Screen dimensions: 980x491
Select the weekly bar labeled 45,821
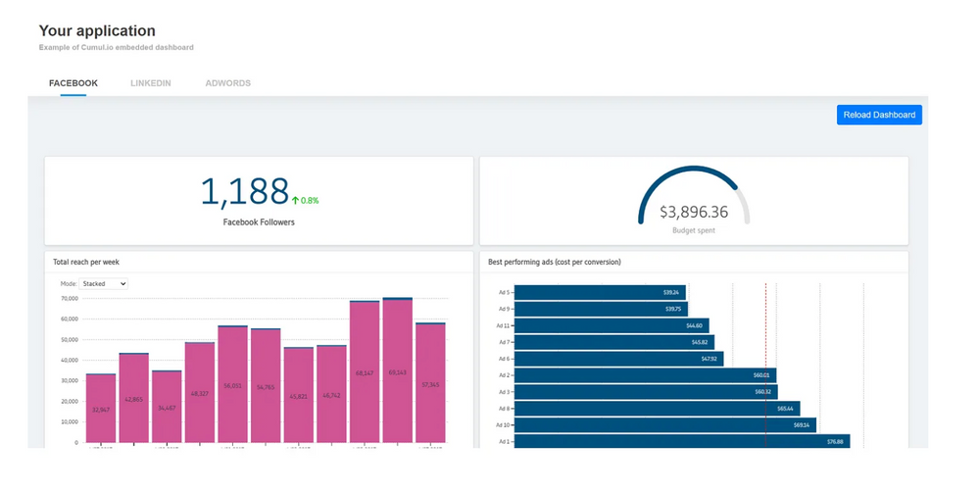click(x=298, y=394)
